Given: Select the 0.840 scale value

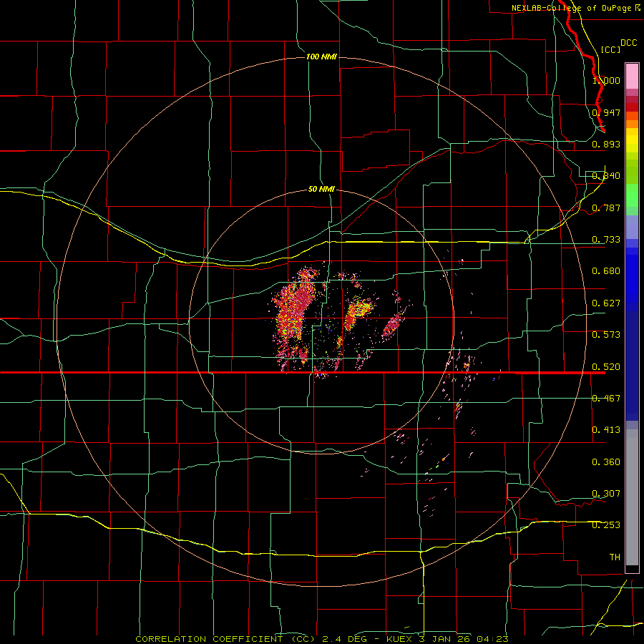Looking at the screenshot, I should (x=606, y=175).
